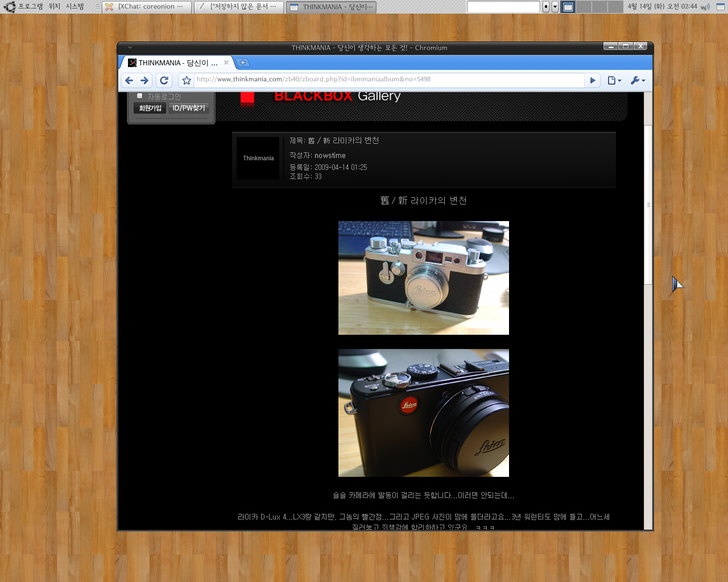Image resolution: width=728 pixels, height=582 pixels.
Task: Toggle the 자동로그인 checkbox
Action: 139,96
